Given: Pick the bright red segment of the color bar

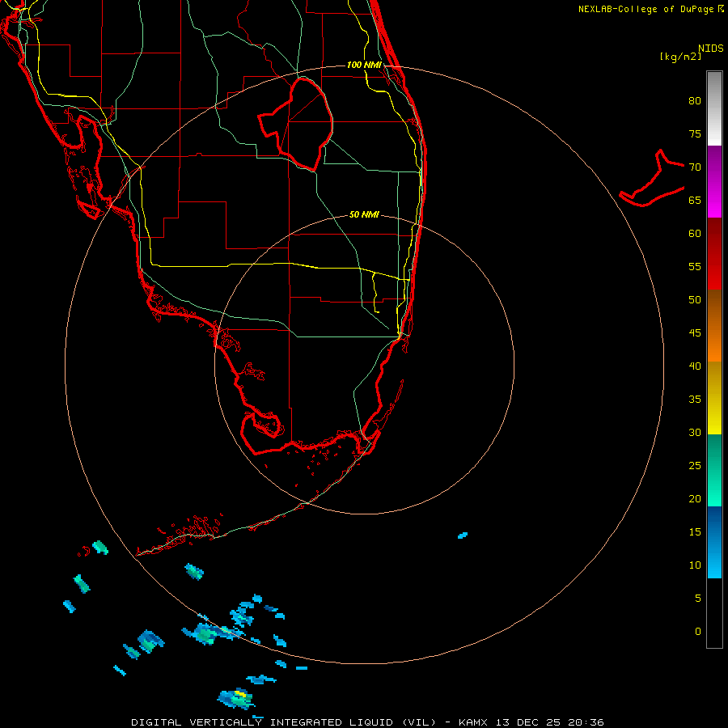Looking at the screenshot, I should 714,253.
